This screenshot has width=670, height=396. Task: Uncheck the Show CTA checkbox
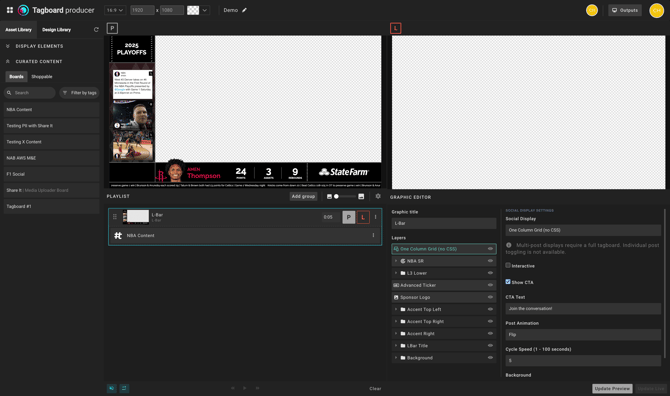tap(508, 282)
